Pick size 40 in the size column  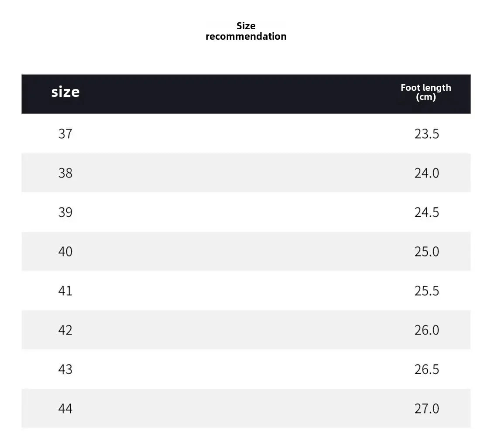(x=65, y=251)
